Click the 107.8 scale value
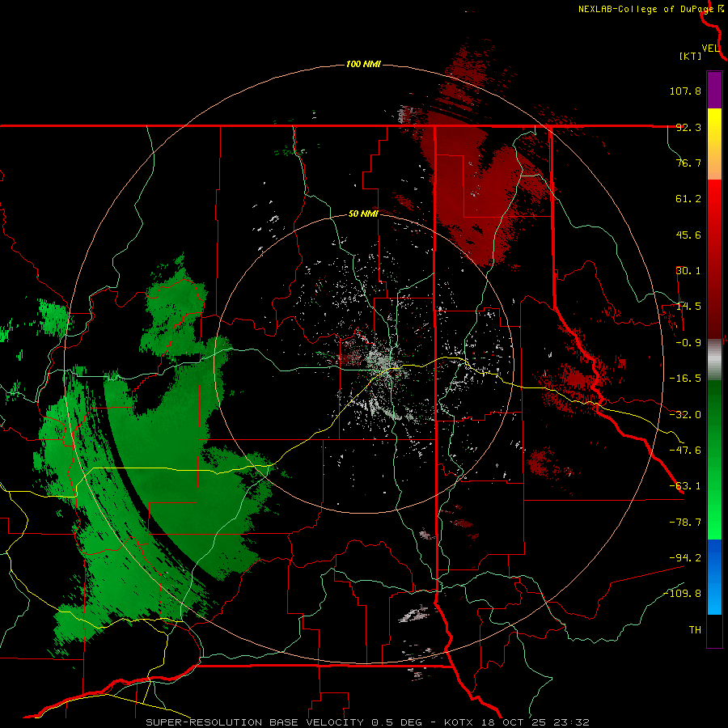This screenshot has height=728, width=728. click(x=685, y=91)
